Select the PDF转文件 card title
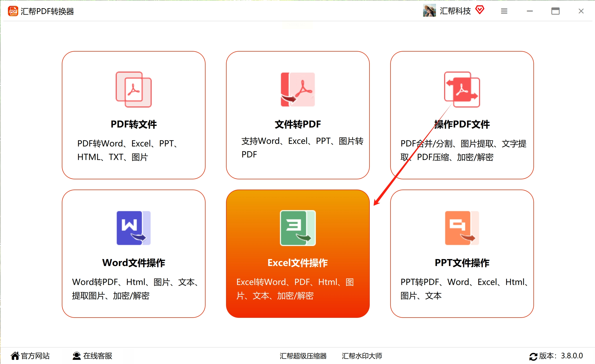Viewport: 595px width, 364px height. pos(133,124)
